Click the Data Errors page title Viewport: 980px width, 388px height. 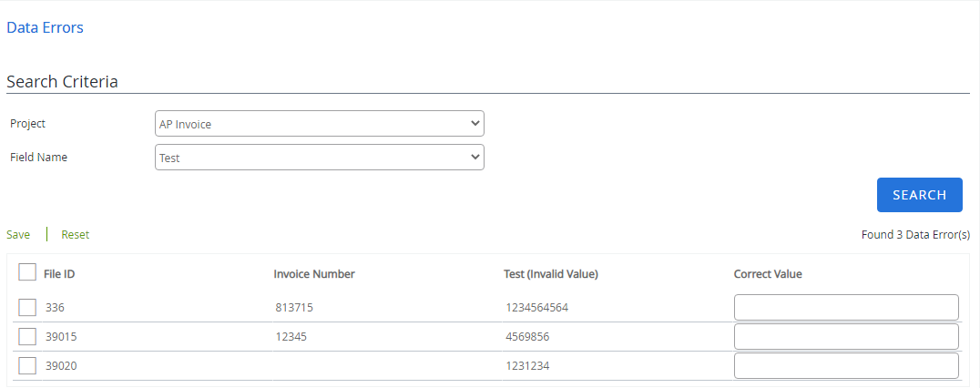[x=45, y=27]
